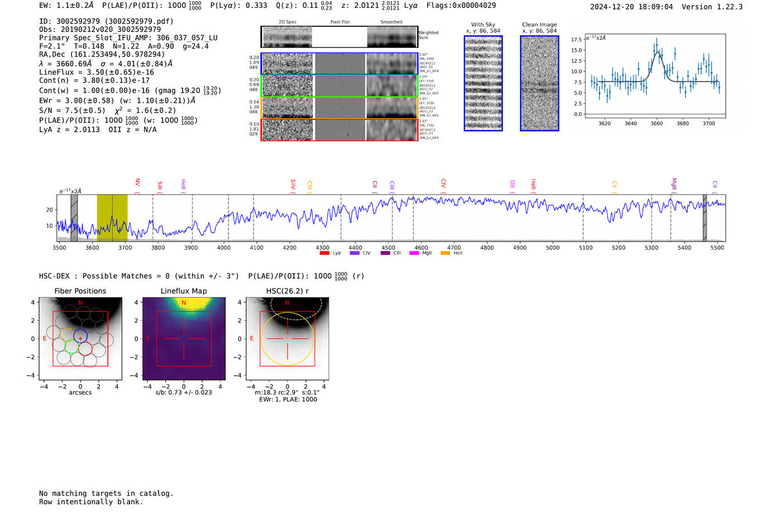The height and width of the screenshot is (532, 782).
Task: Open the blue-framed 2D spec fiber cutout
Action: click(x=287, y=64)
